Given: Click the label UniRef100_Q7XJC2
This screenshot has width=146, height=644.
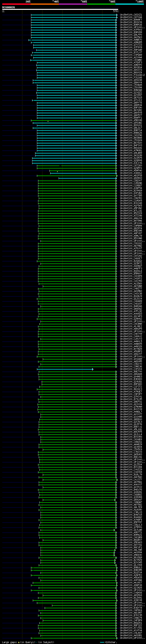Looking at the screenshot, I should (131, 100).
